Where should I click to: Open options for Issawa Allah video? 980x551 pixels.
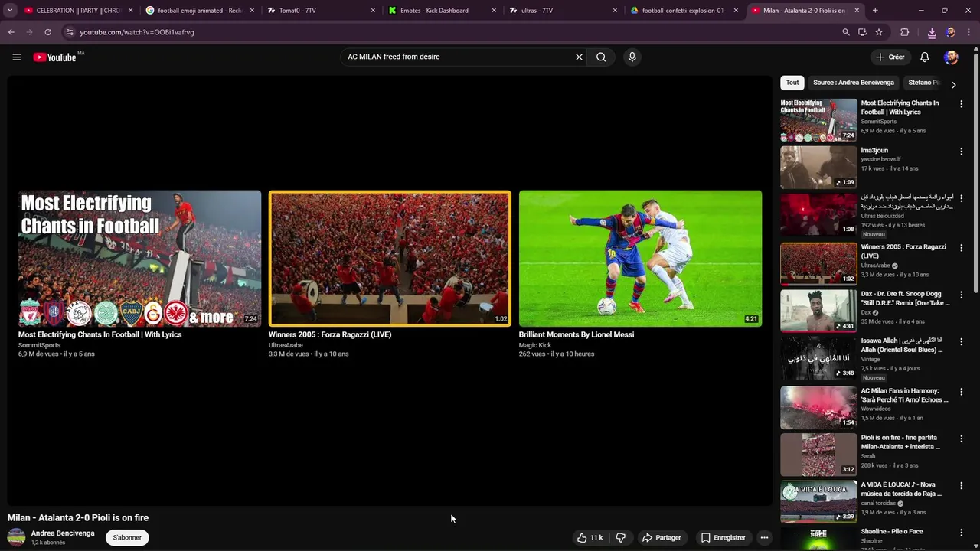[961, 342]
